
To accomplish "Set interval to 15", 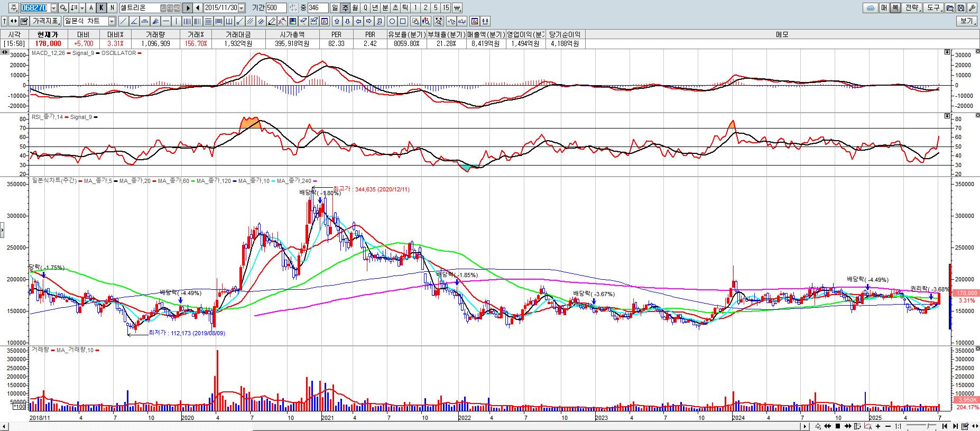I will [x=445, y=8].
